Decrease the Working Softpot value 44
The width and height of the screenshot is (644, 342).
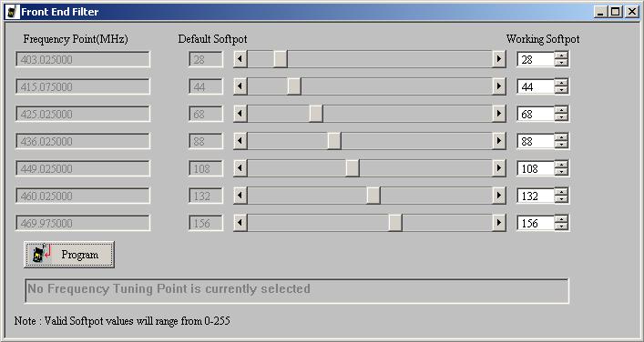coord(561,90)
